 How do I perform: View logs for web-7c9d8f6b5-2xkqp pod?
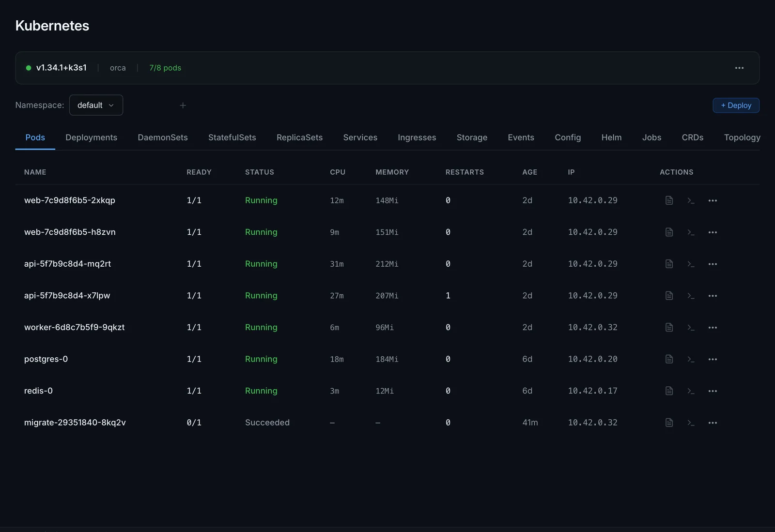pyautogui.click(x=669, y=200)
